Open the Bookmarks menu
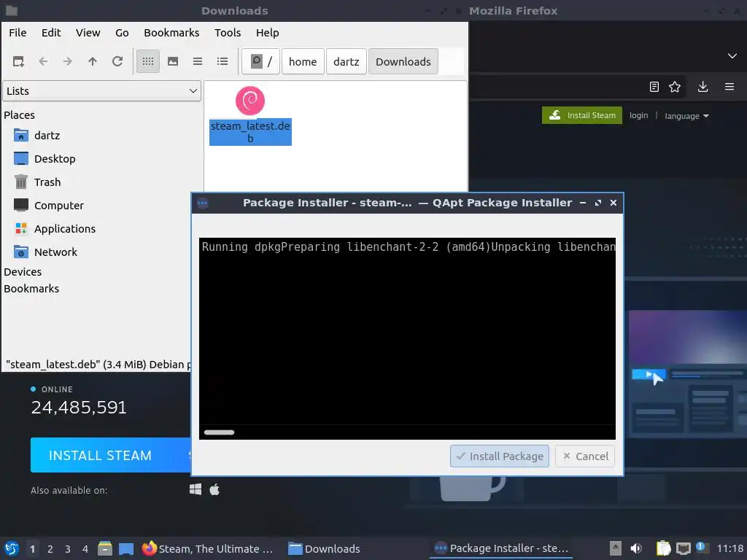Viewport: 747px width, 560px height. point(171,33)
